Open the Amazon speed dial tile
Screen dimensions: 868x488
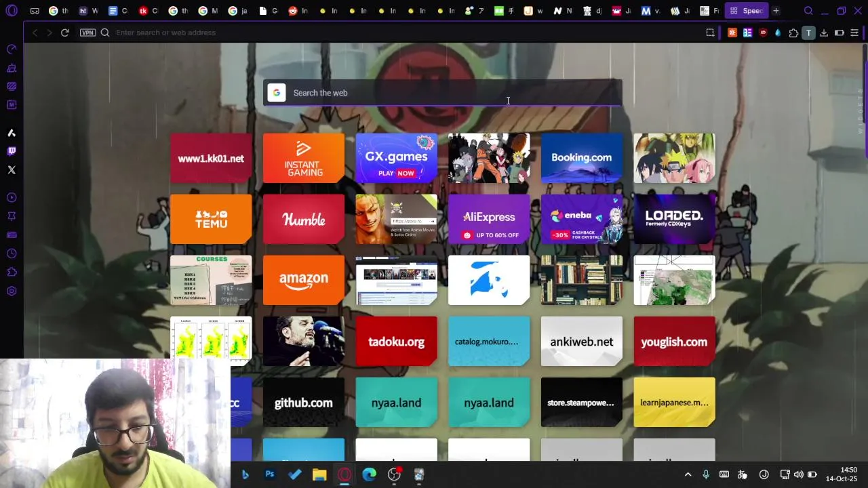coord(304,280)
